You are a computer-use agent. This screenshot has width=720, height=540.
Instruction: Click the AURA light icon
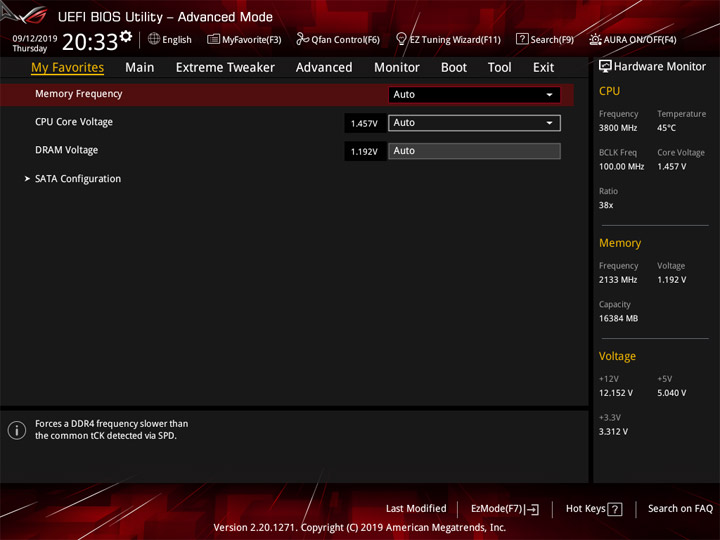click(x=595, y=39)
